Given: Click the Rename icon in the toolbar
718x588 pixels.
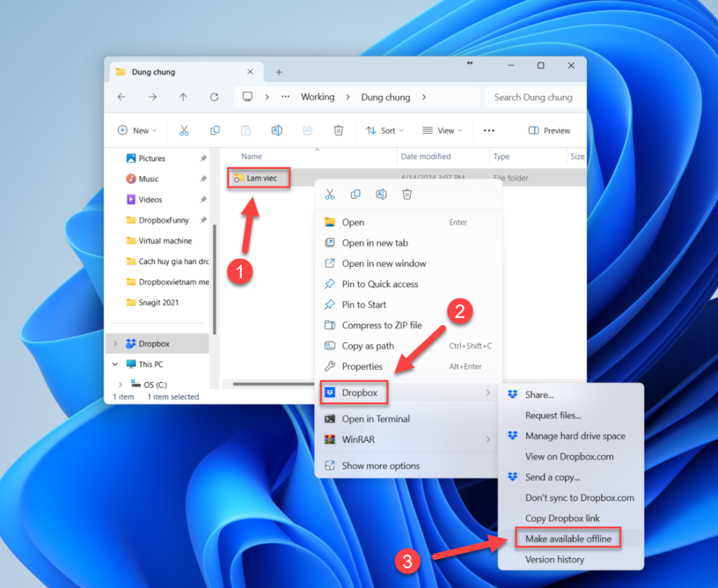Looking at the screenshot, I should [x=276, y=130].
